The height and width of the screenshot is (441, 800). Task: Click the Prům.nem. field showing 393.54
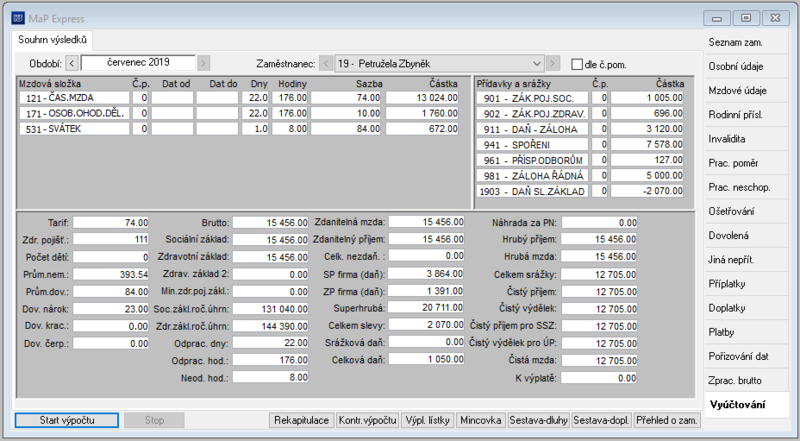111,274
